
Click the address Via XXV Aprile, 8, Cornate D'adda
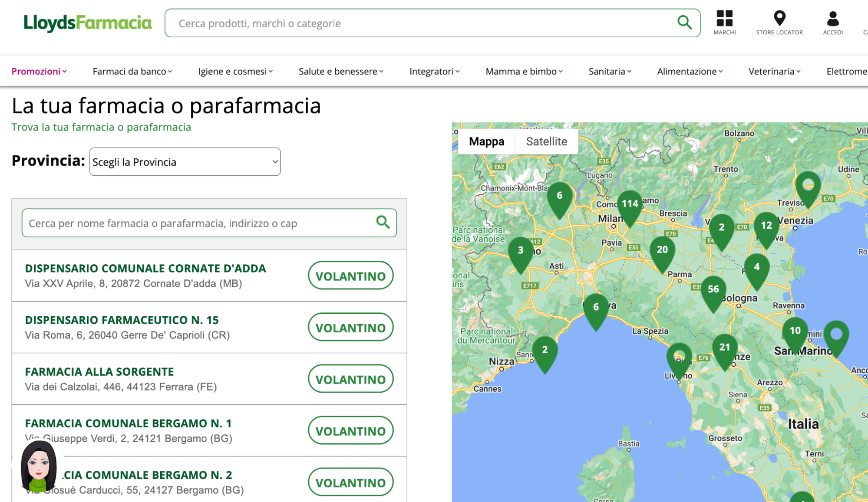133,283
